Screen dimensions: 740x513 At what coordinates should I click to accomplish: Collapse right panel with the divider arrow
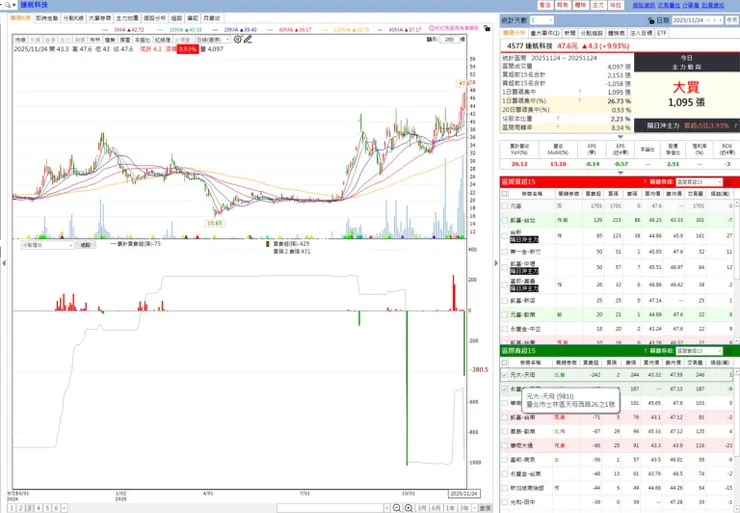point(496,263)
